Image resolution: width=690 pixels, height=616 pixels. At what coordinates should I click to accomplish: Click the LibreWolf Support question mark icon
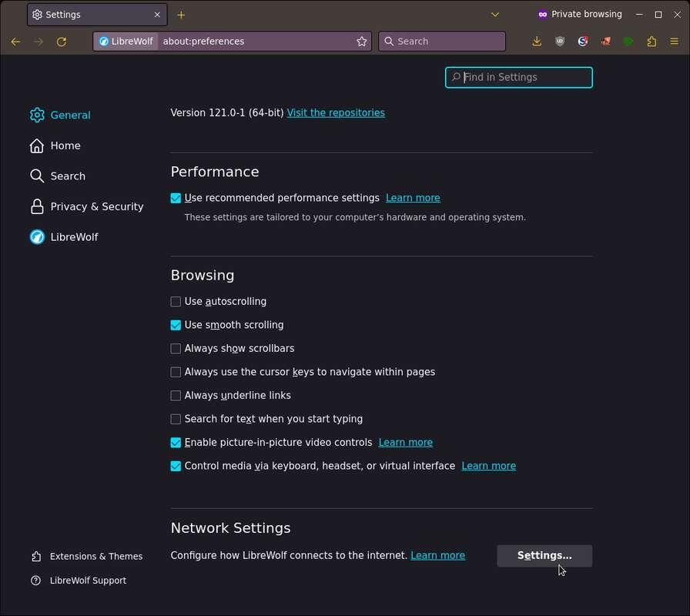point(36,581)
